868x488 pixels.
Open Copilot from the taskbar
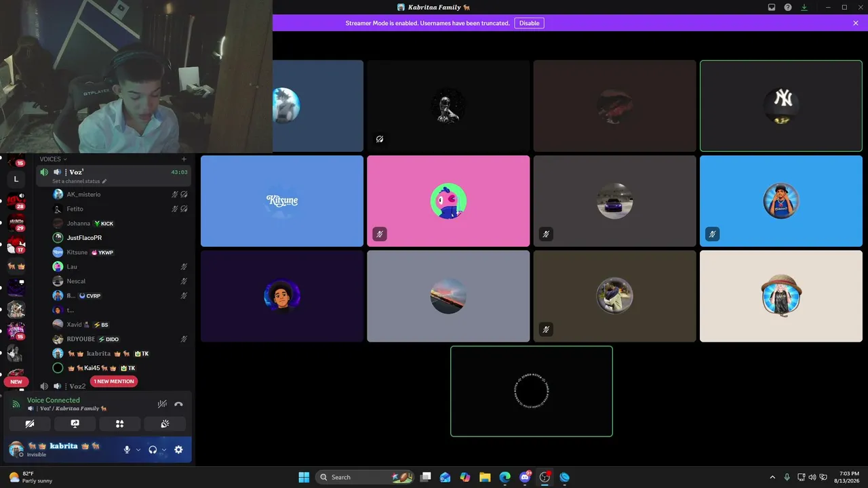[465, 477]
